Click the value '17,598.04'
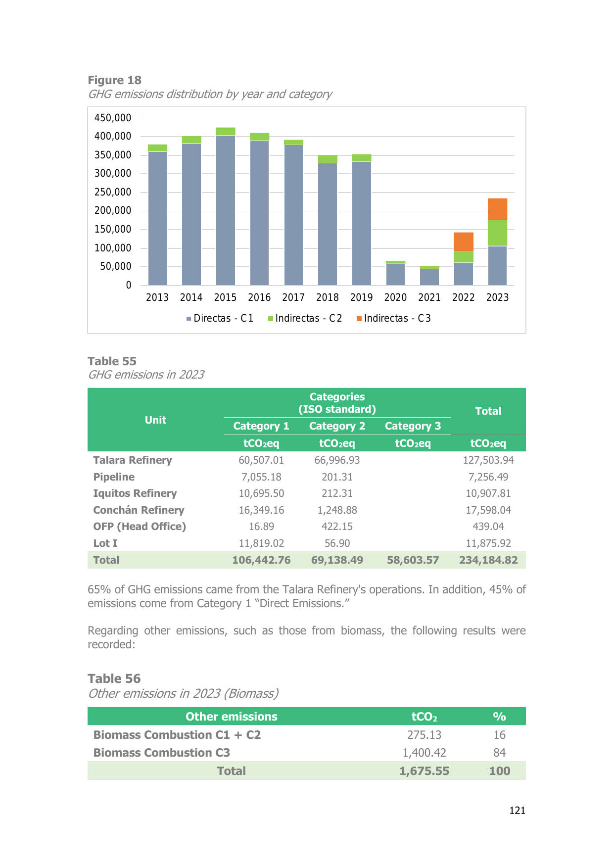614x868 pixels. 488,510
